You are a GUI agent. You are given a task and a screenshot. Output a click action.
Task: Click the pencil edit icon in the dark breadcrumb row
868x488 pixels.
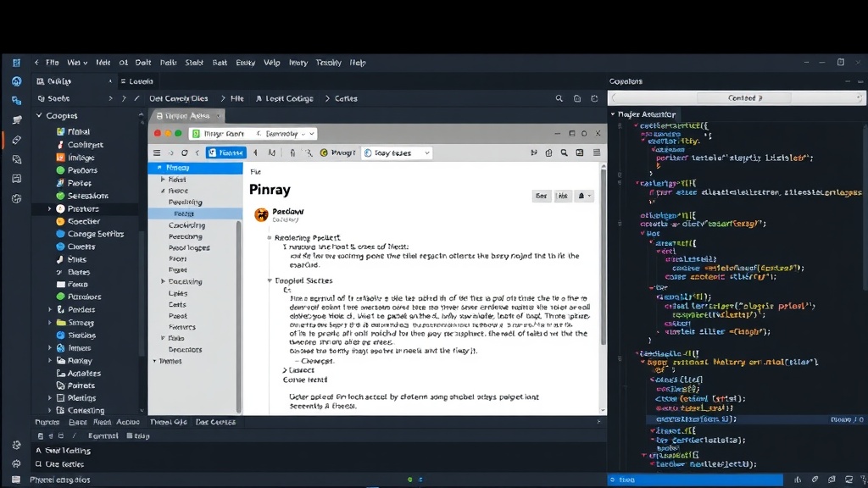pos(136,98)
